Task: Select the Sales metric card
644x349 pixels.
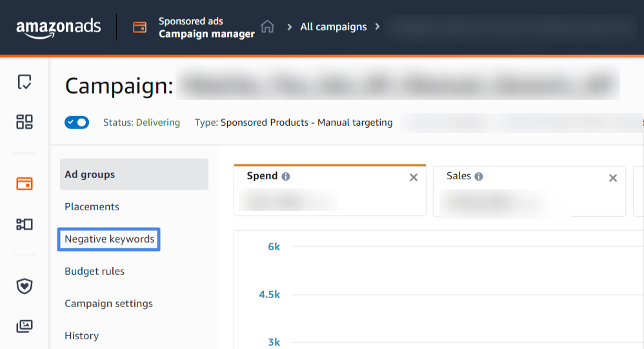Action: pyautogui.click(x=529, y=192)
